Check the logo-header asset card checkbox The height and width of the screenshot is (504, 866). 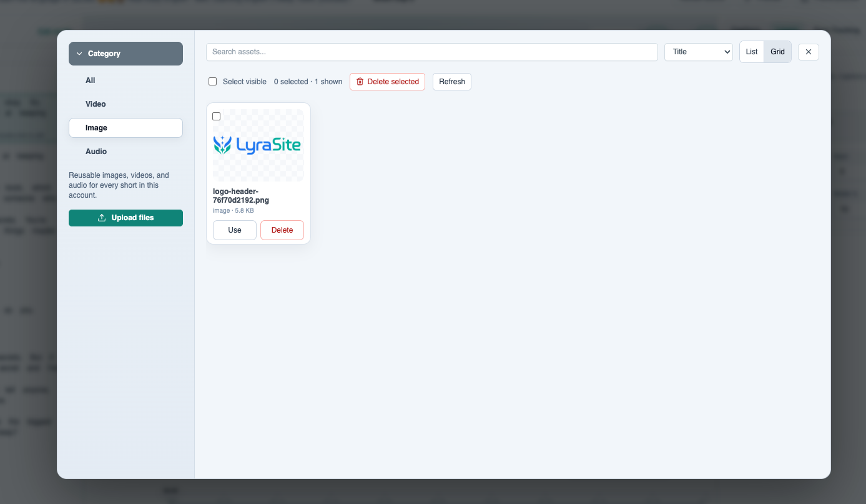pos(217,117)
